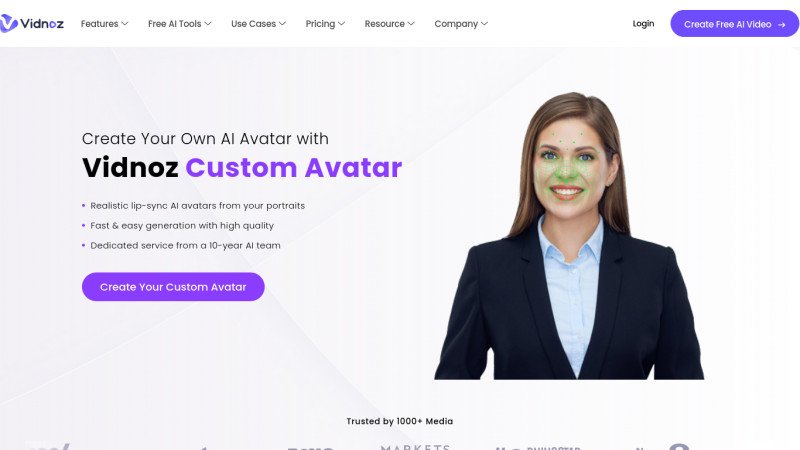
Task: Open the Free AI Tools menu
Action: coord(180,23)
